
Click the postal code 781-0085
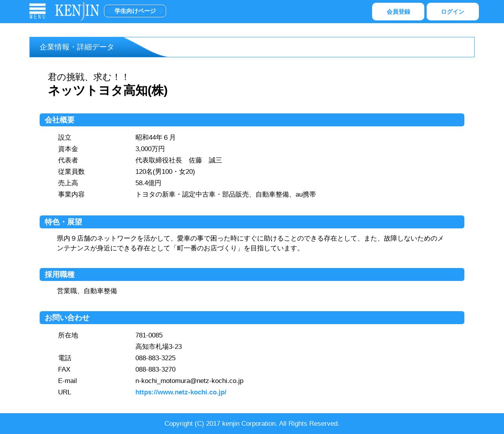click(x=149, y=335)
